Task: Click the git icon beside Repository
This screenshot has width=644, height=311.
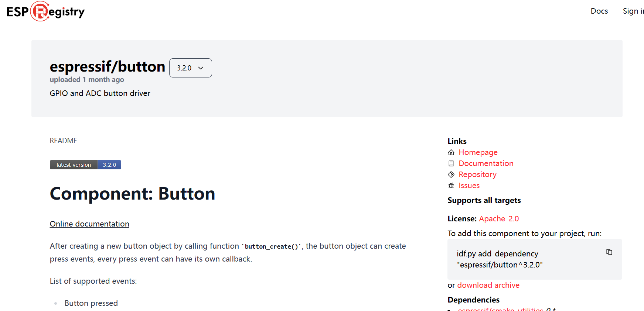Action: click(x=451, y=174)
